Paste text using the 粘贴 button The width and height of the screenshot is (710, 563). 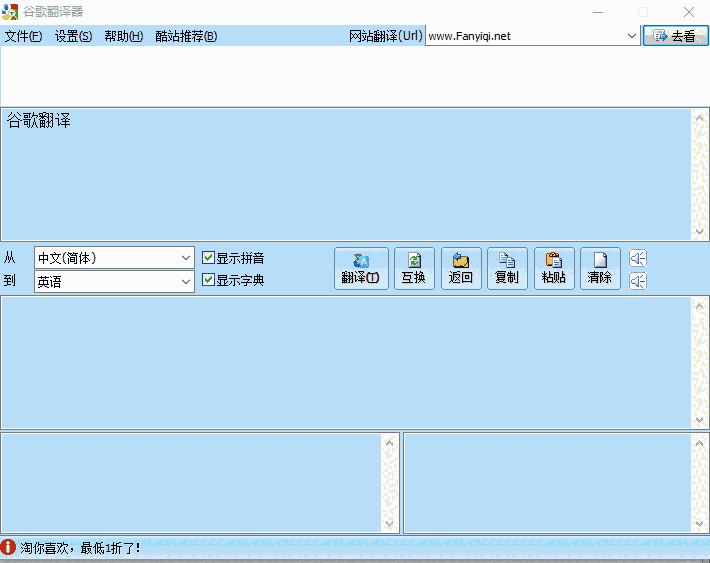click(x=554, y=269)
